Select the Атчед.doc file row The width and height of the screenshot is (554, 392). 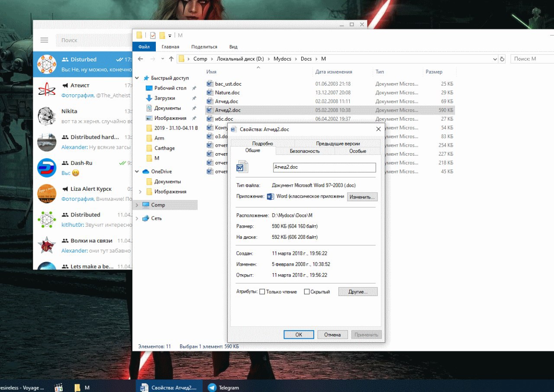point(330,101)
